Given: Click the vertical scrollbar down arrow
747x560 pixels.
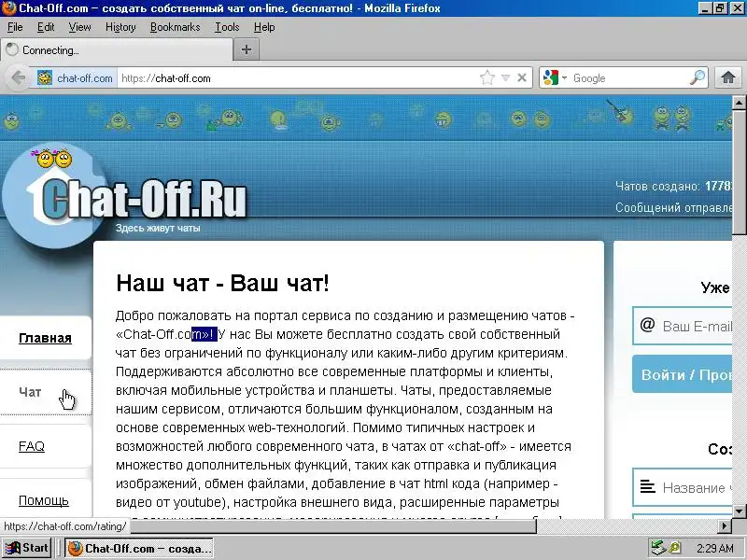Looking at the screenshot, I should [x=739, y=511].
